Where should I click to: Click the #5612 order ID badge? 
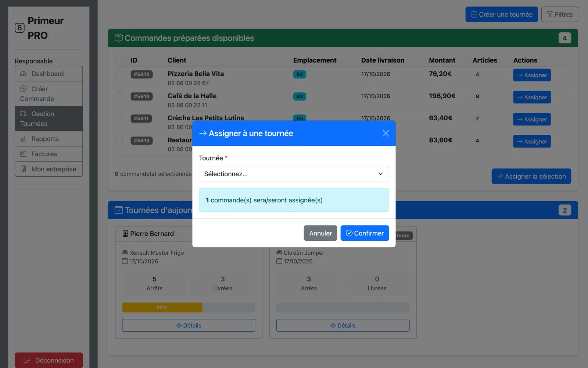141,74
